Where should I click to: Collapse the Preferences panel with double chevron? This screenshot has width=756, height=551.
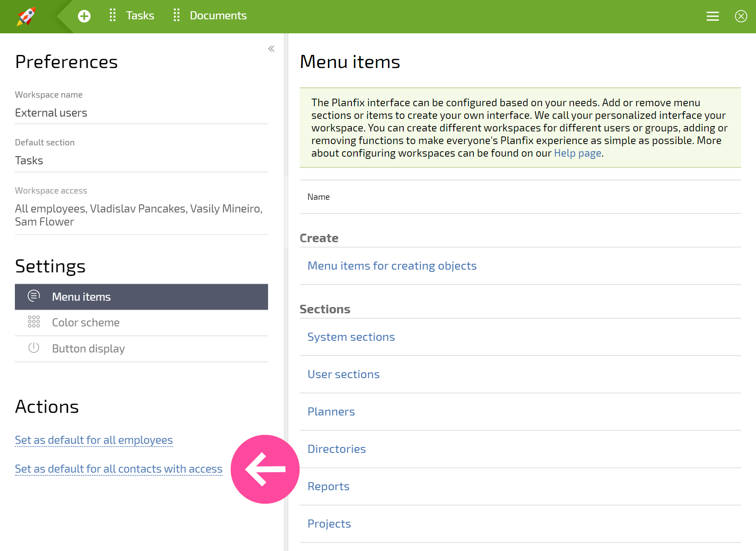(x=271, y=49)
